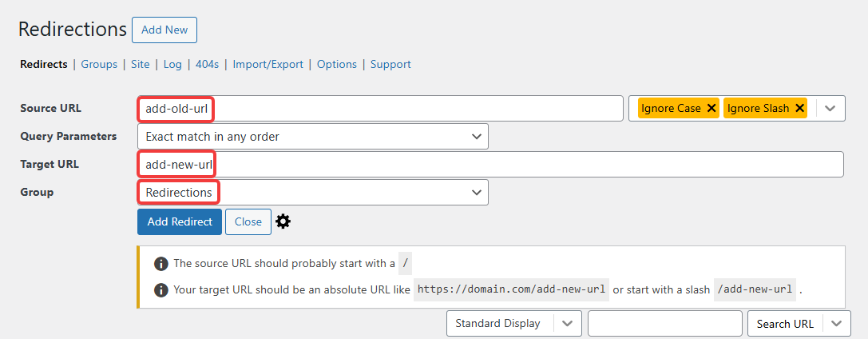Switch to the Redirects tab

coord(44,64)
